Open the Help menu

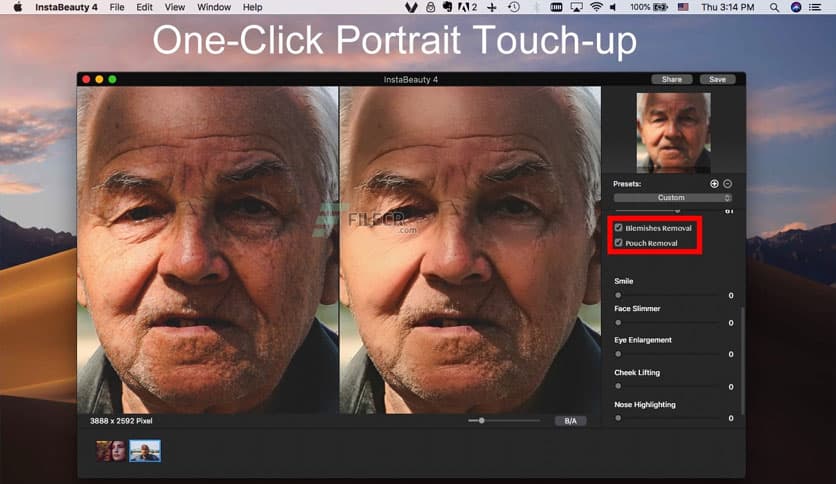click(252, 7)
